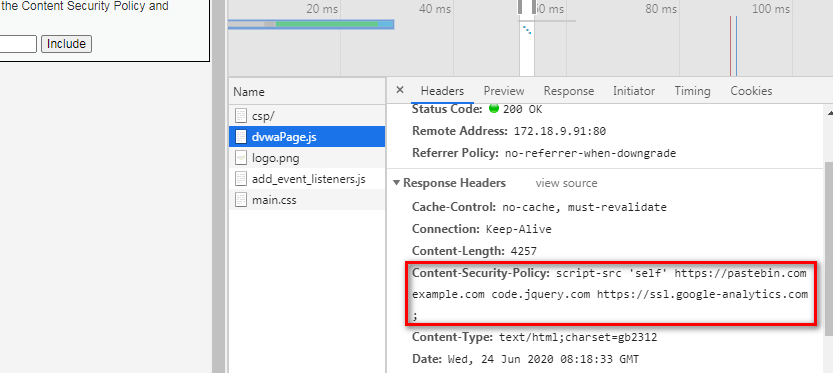Switch to the Preview tab
The width and height of the screenshot is (833, 373).
504,91
